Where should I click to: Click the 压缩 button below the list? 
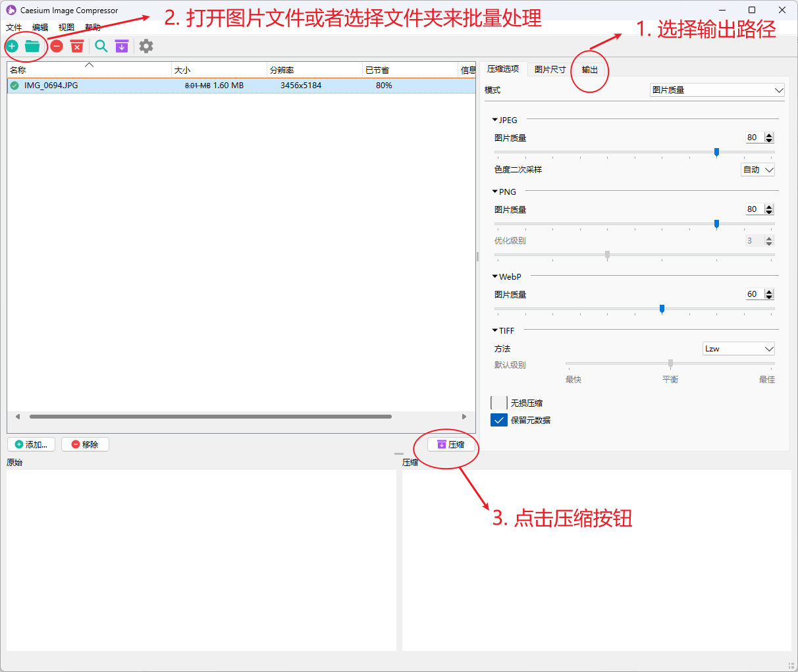(x=451, y=445)
